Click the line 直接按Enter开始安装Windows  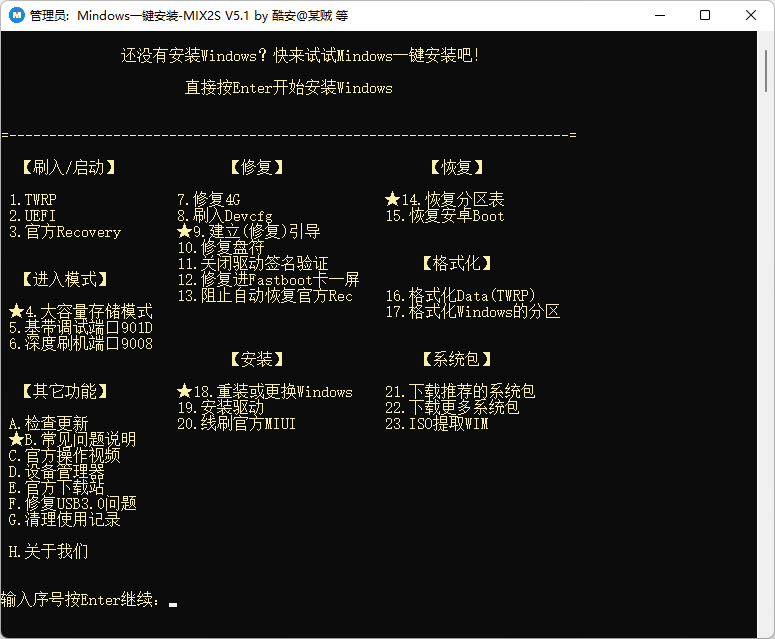click(289, 88)
